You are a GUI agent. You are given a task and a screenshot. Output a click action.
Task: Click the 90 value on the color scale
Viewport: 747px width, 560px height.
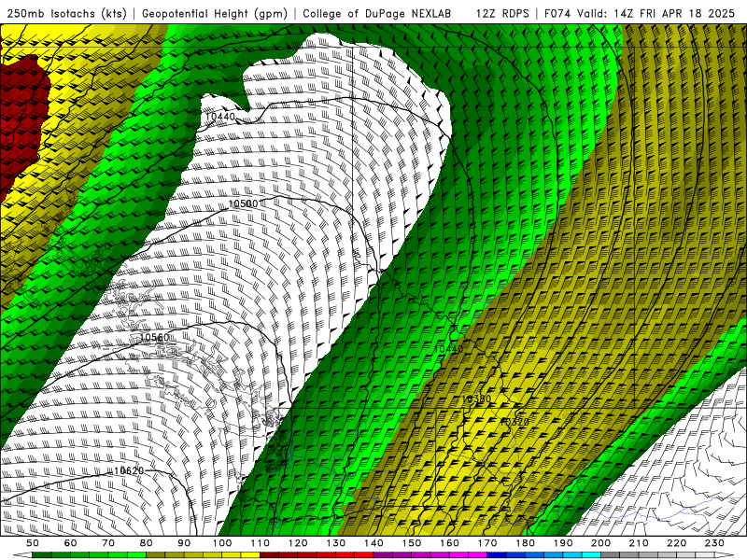pyautogui.click(x=184, y=543)
